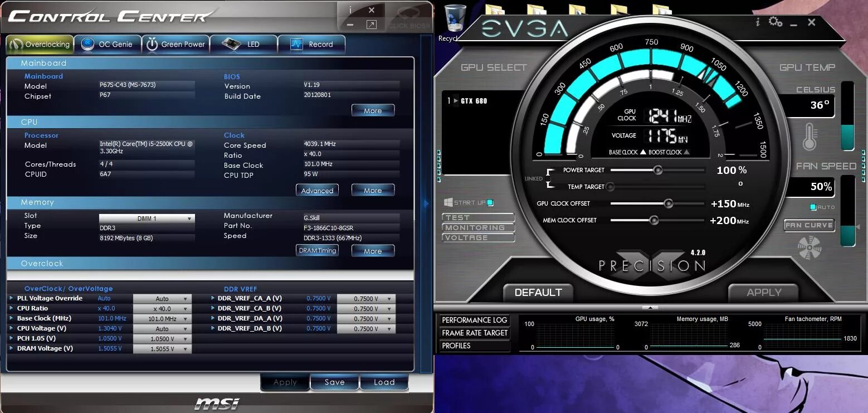Click the DRAMTiming button in the Memory section
The width and height of the screenshot is (868, 413).
coord(317,250)
